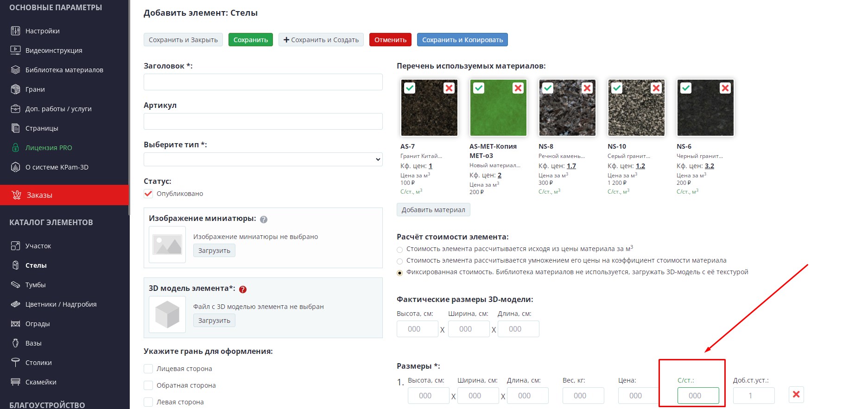The width and height of the screenshot is (868, 409).
Task: Click the Цена input in size row
Action: pos(639,396)
